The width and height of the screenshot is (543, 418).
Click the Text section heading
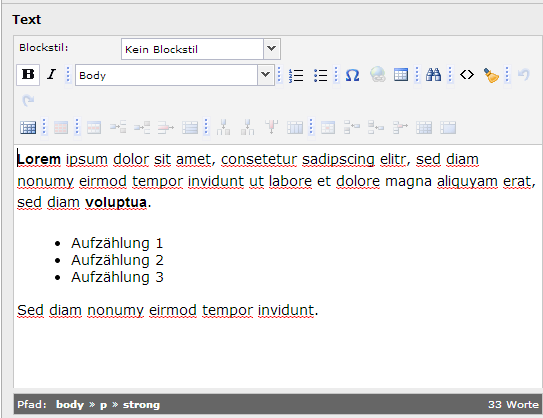pyautogui.click(x=27, y=20)
